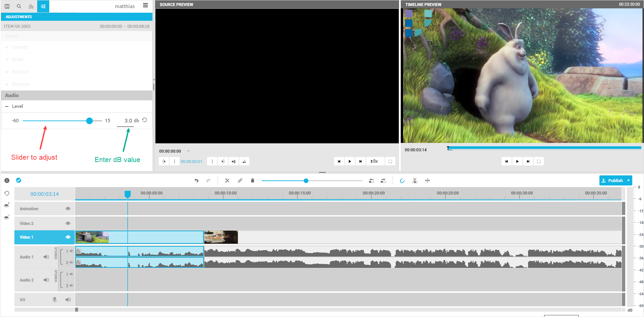Undo the last timeline edit

click(x=197, y=181)
